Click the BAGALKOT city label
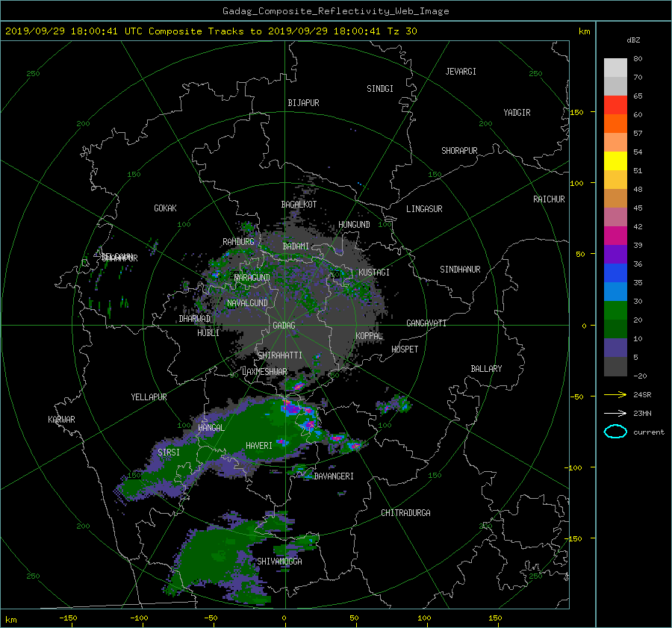 click(x=299, y=205)
